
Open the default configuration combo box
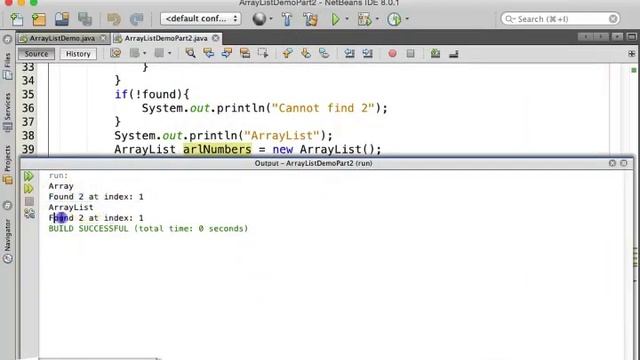200,19
